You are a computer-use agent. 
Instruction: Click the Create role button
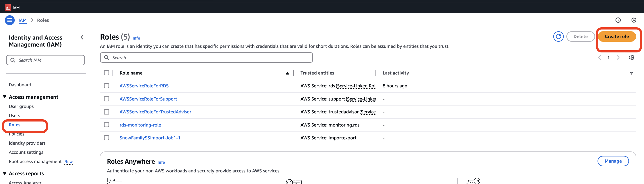pos(617,37)
